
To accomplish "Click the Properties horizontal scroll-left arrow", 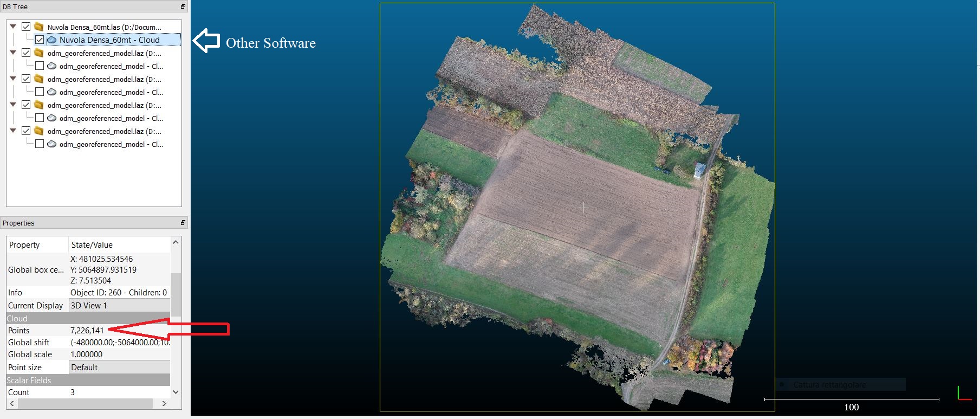I will (11, 404).
